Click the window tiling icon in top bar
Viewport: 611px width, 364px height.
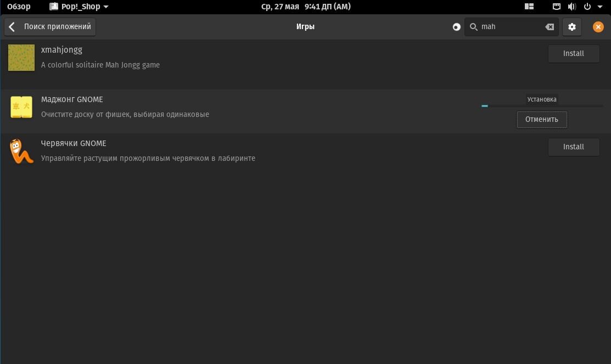coord(529,7)
